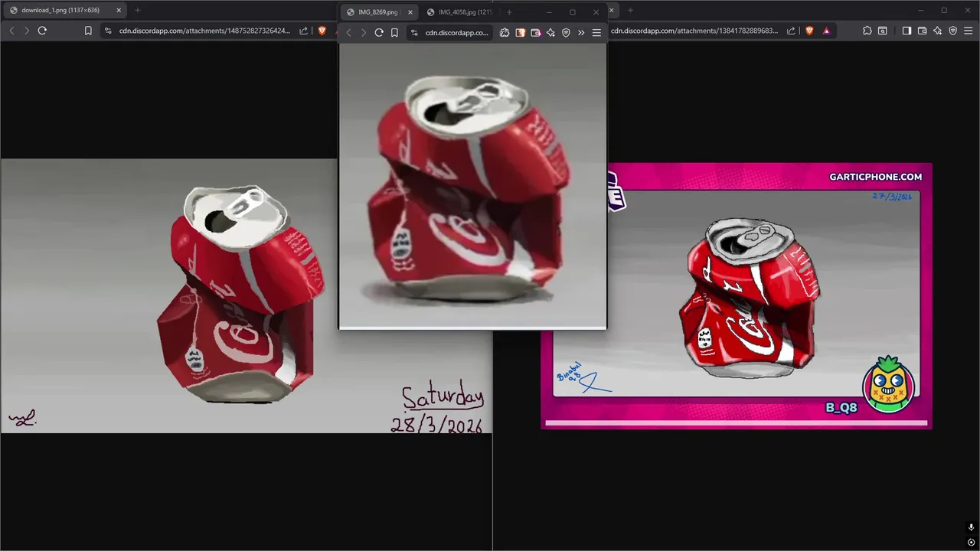The image size is (980, 551).
Task: Open site settings in download_1.png window address bar
Action: 108,31
